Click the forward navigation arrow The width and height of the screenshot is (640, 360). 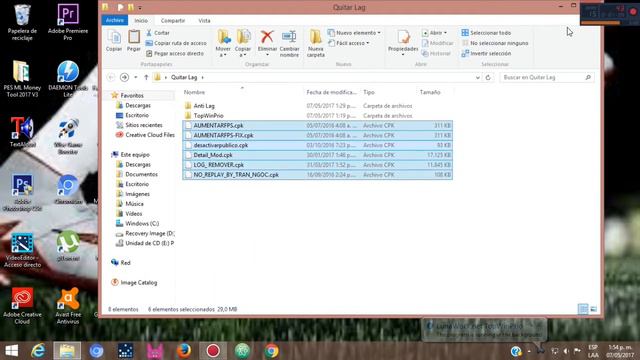(124, 77)
